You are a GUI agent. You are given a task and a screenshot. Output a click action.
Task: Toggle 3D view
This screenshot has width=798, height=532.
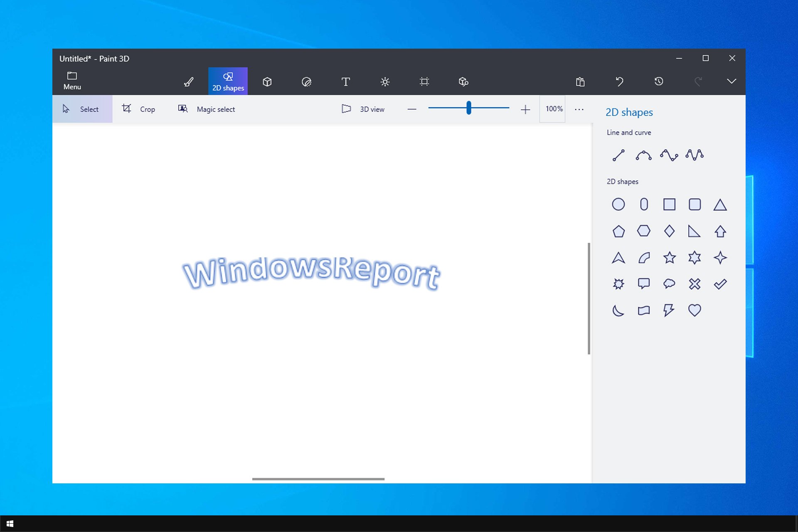coord(363,109)
